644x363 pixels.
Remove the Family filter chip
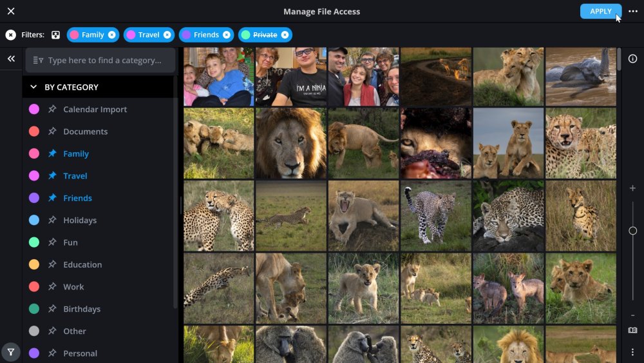tap(111, 35)
